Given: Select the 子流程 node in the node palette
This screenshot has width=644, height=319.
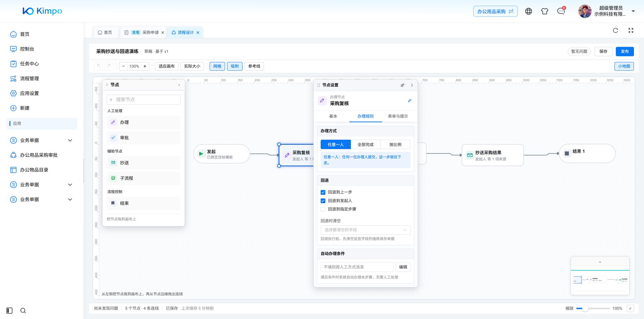Looking at the screenshot, I should (x=144, y=178).
